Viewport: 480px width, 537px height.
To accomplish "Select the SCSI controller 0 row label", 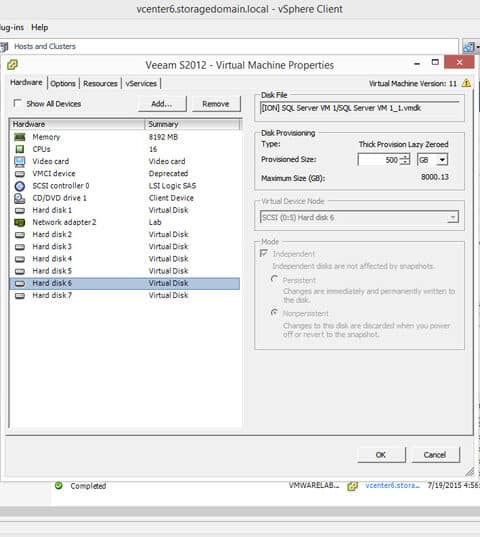I will click(x=61, y=186).
